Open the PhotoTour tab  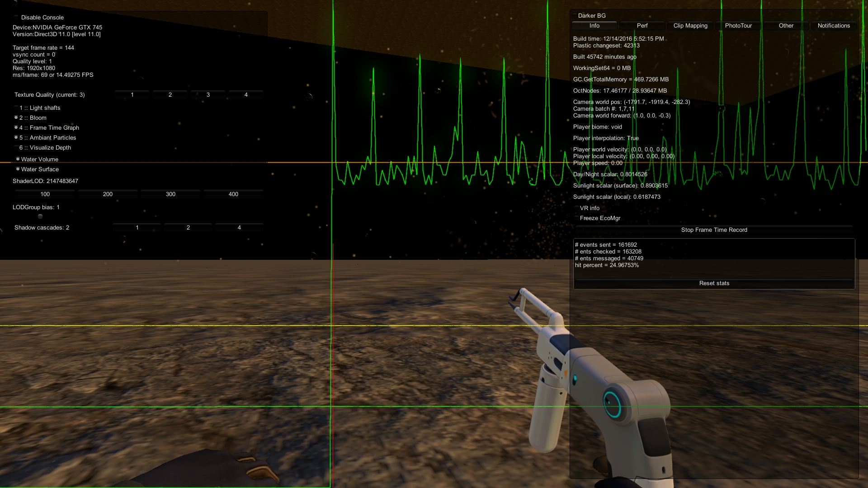click(738, 26)
